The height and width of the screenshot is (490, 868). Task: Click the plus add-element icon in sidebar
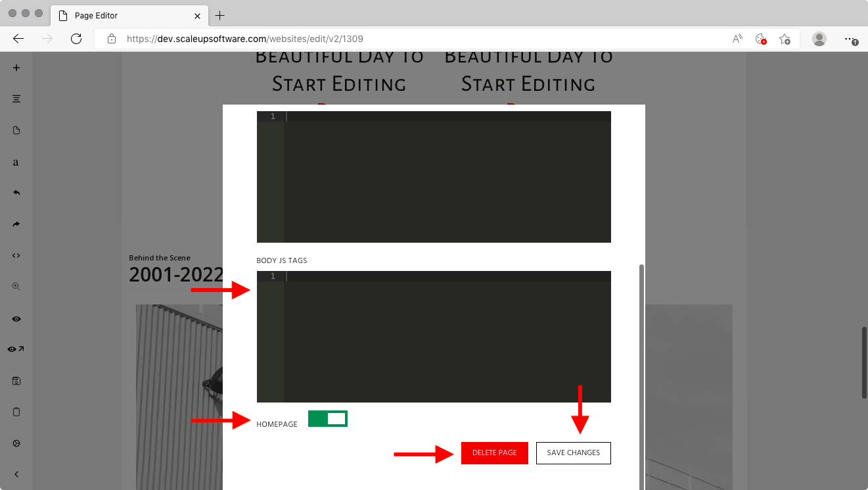16,68
